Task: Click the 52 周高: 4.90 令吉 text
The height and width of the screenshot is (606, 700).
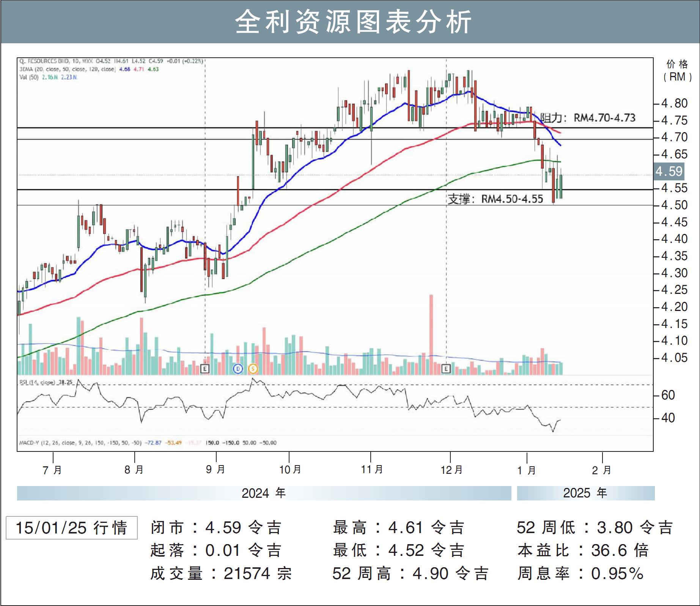Action: pos(411,573)
